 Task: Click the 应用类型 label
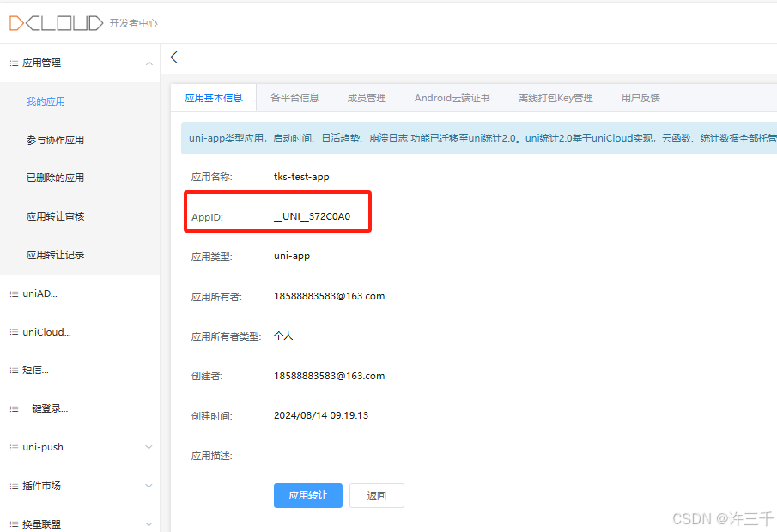point(211,257)
